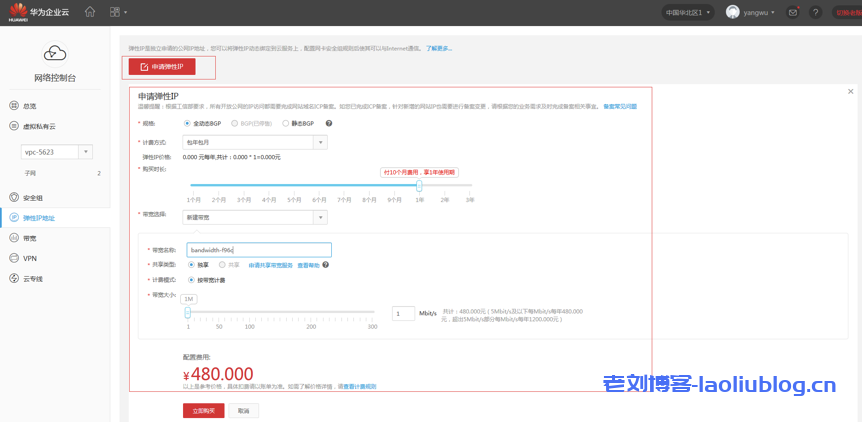Image resolution: width=862 pixels, height=422 pixels.
Task: Click the 1年 mark on duration slider
Action: 419,199
